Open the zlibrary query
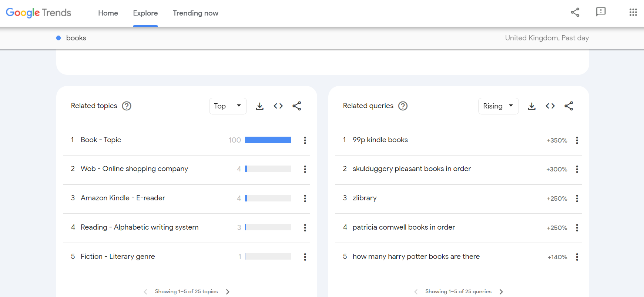The image size is (644, 297). click(x=365, y=198)
